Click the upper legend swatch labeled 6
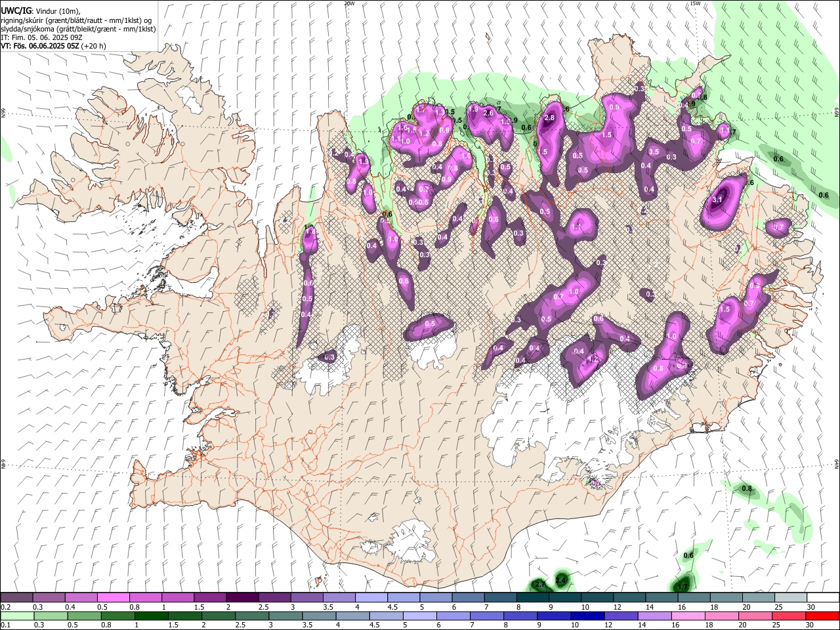 click(468, 598)
